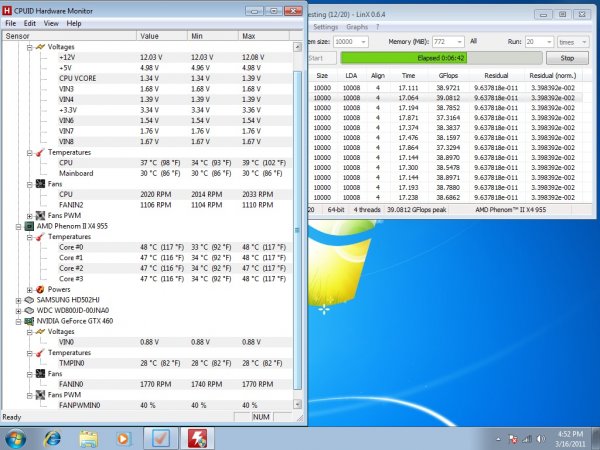Click the Phenom Temperatures thermometer icon

click(40, 237)
